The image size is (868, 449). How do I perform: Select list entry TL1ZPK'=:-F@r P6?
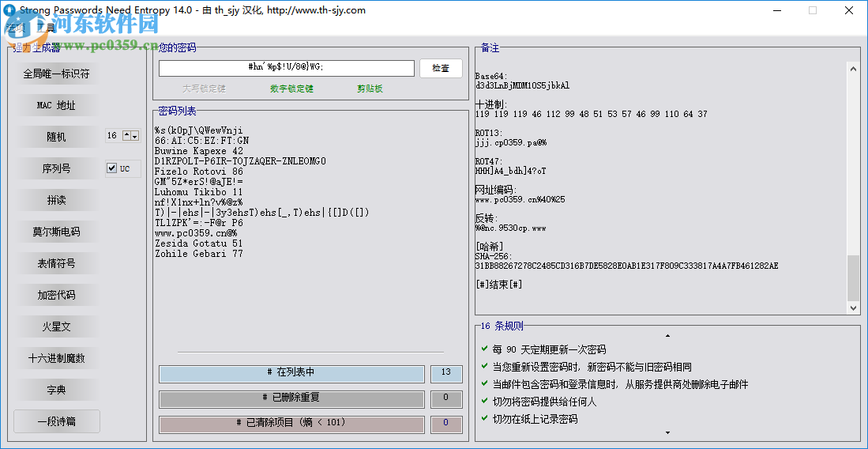[199, 223]
